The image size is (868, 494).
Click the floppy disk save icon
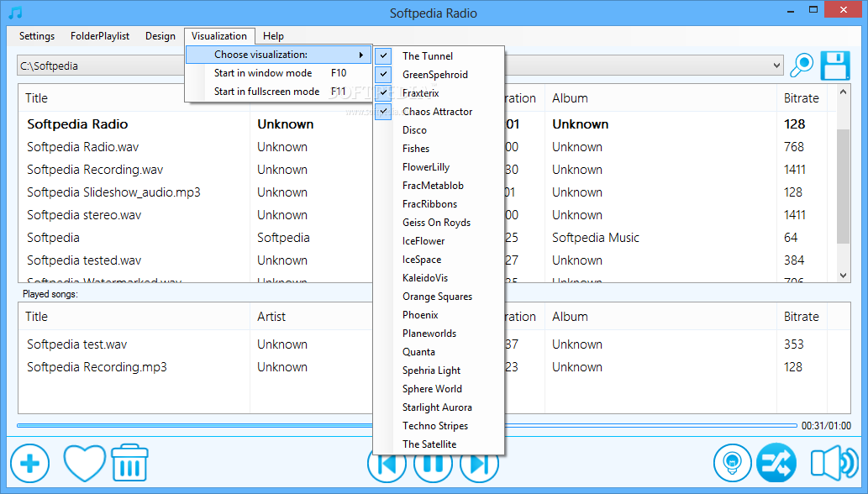[x=834, y=66]
